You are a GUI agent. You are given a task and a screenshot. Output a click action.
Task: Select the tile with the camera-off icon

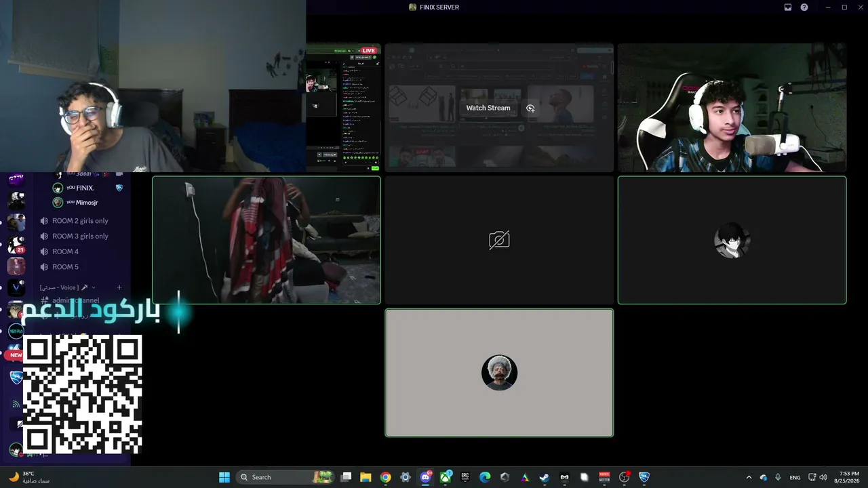pos(499,240)
